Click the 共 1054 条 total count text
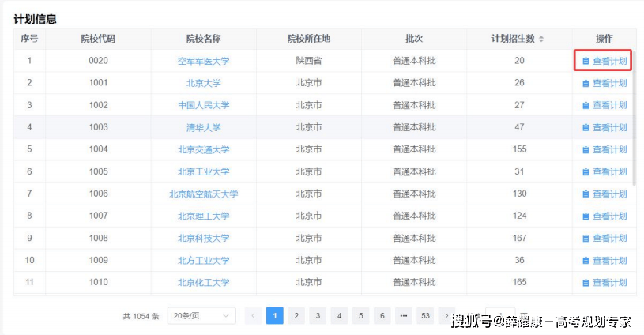The image size is (644, 335). pyautogui.click(x=141, y=316)
